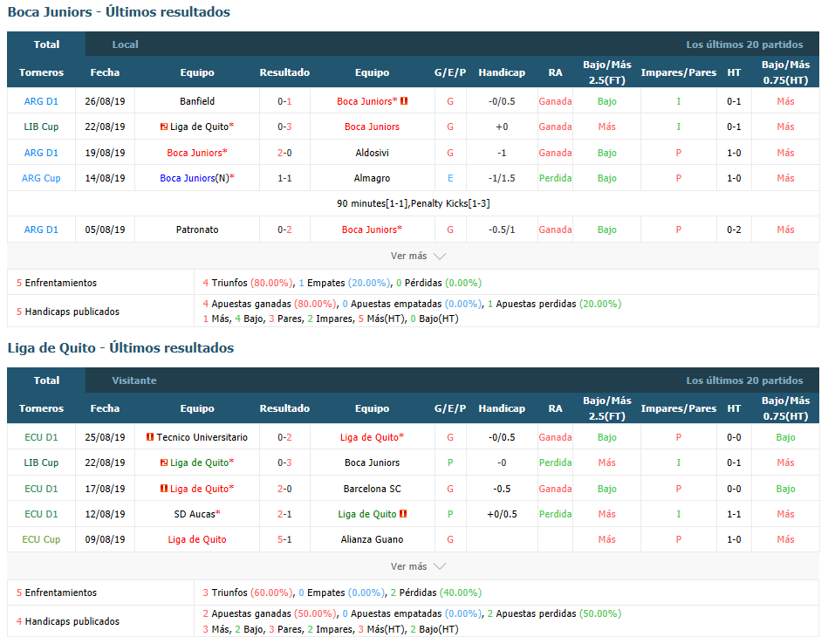Click Liga de Quito* in Tecnico Universitario row
The image size is (835, 644).
pyautogui.click(x=372, y=437)
